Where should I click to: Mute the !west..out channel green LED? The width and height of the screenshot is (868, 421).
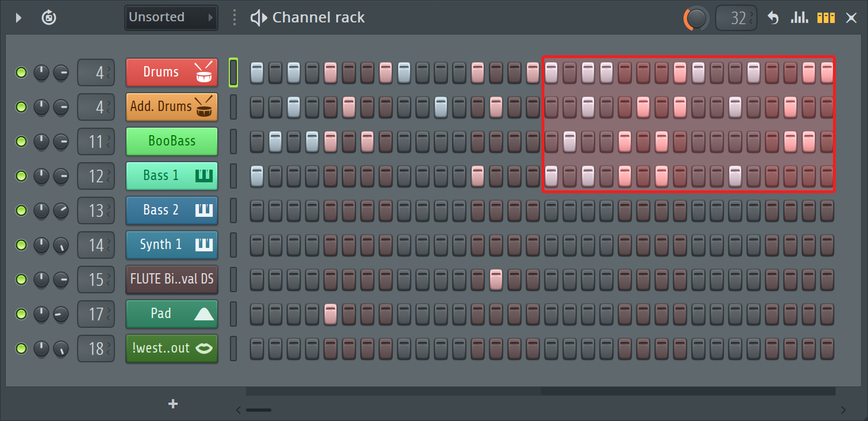21,349
